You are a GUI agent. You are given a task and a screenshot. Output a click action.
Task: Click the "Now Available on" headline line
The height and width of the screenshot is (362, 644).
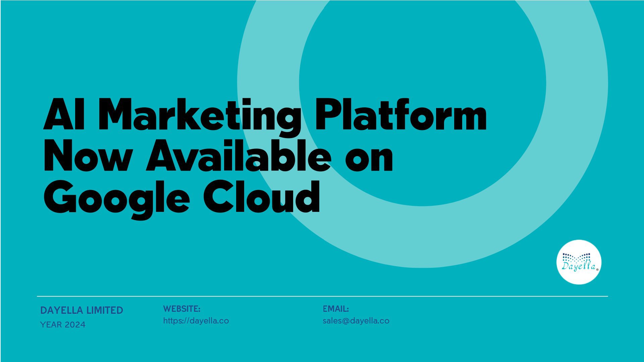218,156
